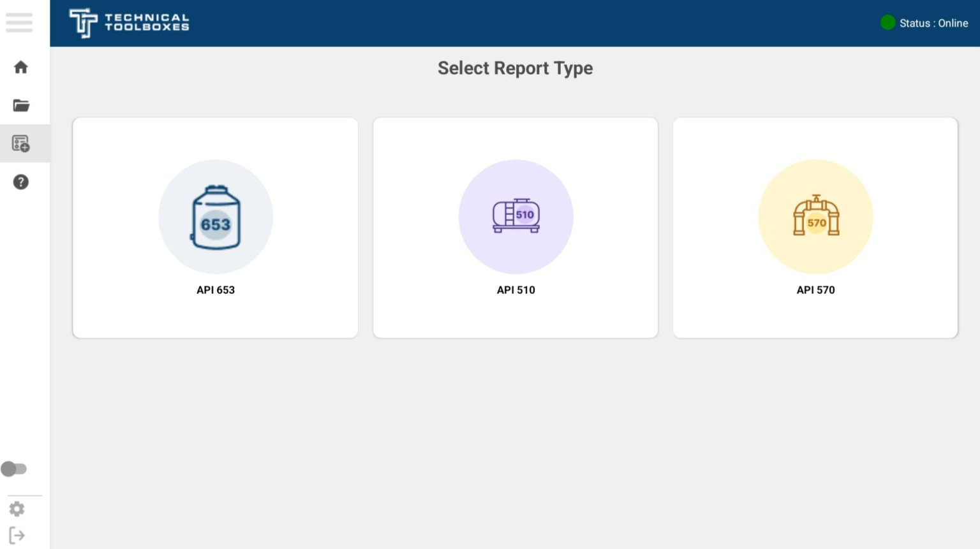
Task: Open the help icon in the sidebar
Action: point(20,182)
